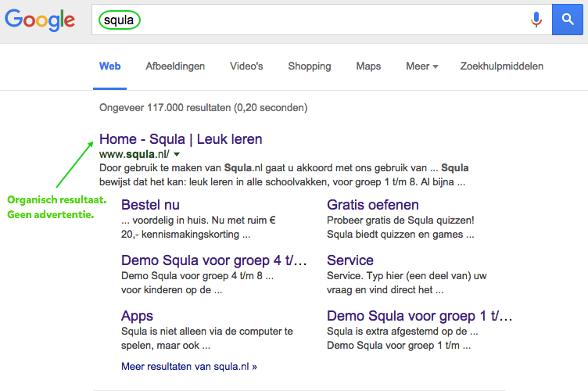Expand the Meer dropdown menu
The height and width of the screenshot is (391, 588).
421,66
